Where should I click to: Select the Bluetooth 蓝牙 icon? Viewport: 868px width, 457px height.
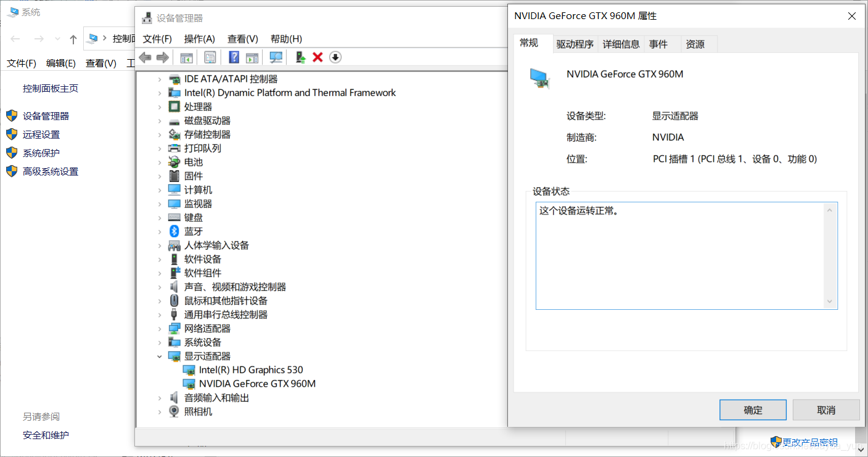point(174,231)
